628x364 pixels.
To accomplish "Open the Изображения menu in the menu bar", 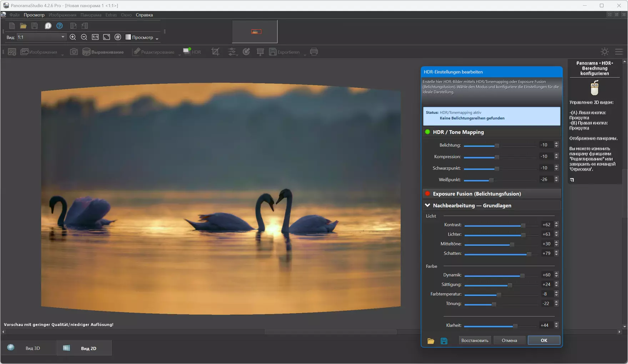I will tap(62, 15).
